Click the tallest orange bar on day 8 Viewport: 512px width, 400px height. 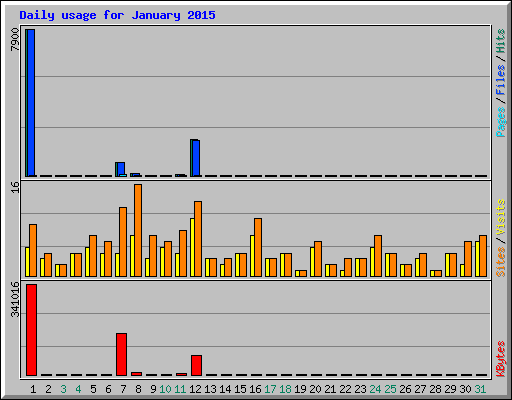point(138,230)
